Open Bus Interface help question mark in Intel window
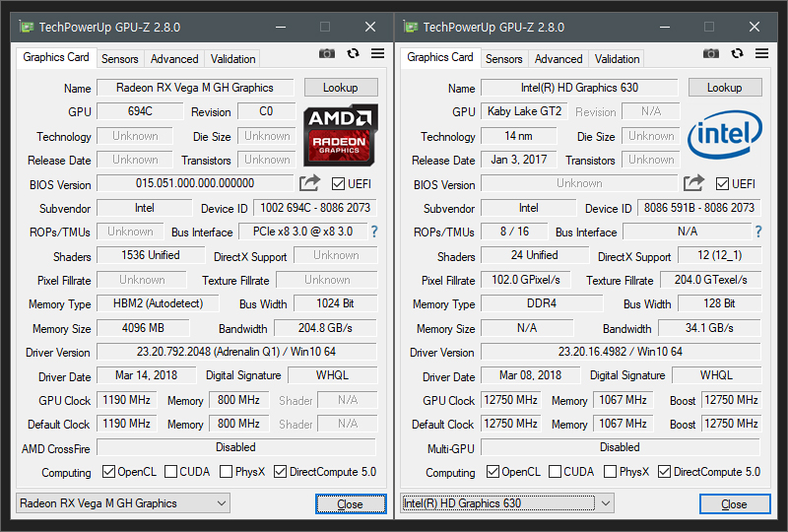788x532 pixels. click(758, 232)
